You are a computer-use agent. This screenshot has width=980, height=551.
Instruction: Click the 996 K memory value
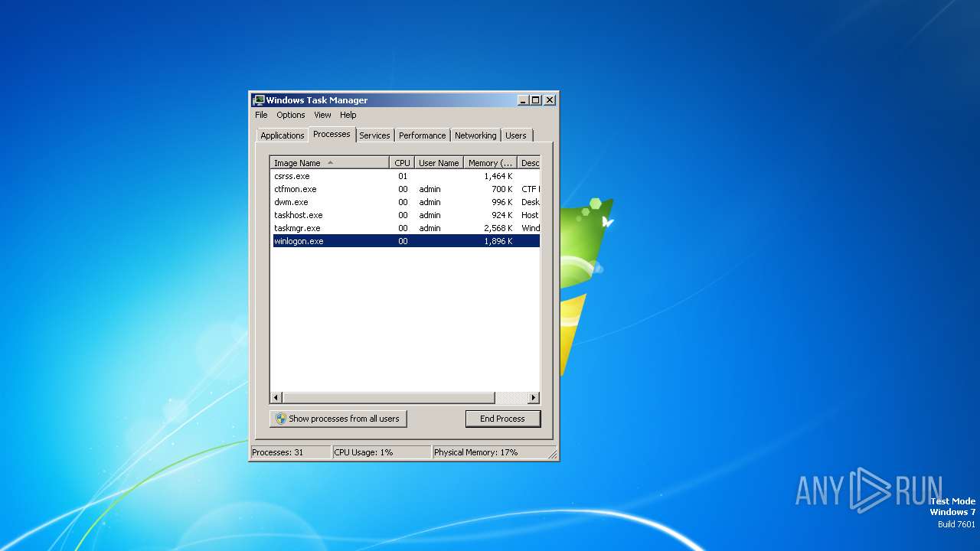[x=502, y=202]
